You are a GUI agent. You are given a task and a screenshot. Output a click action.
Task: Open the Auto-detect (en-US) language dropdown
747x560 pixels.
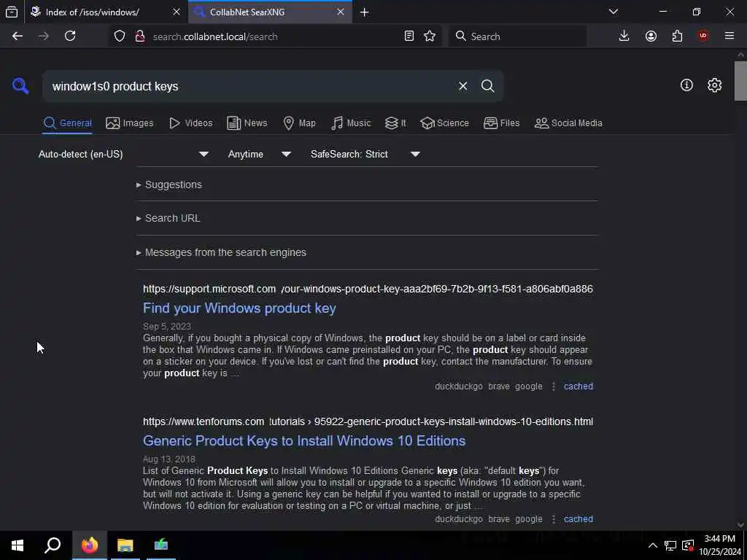click(x=124, y=155)
